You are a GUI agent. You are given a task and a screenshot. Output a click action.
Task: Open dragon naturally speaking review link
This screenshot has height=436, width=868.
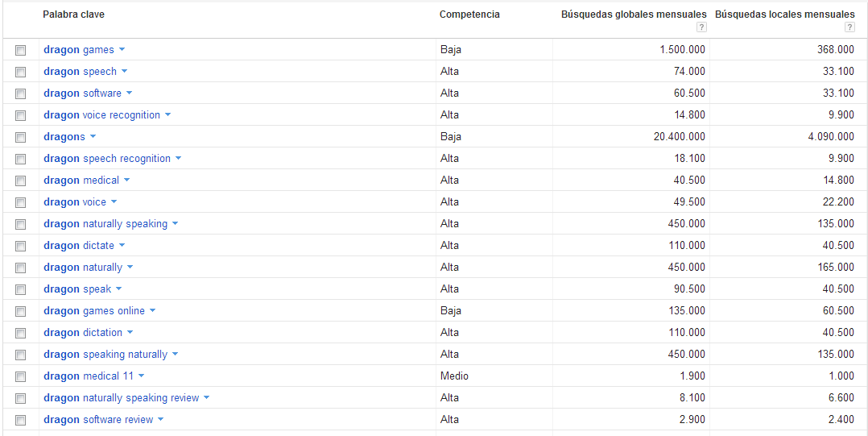pos(121,398)
